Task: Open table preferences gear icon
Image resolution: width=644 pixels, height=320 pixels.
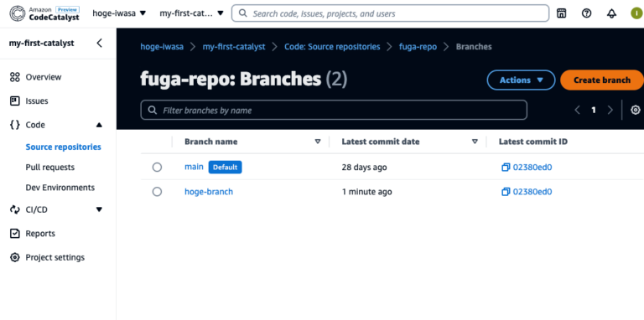Action: [x=636, y=110]
